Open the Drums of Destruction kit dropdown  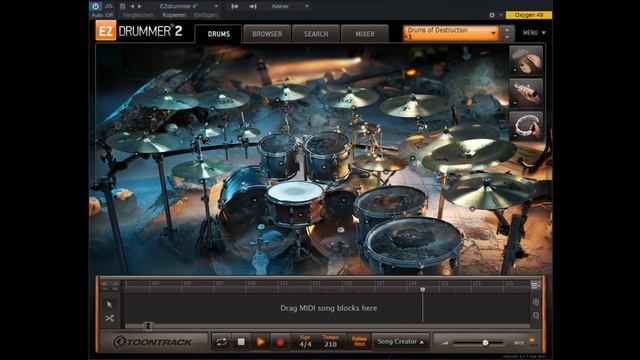click(x=451, y=33)
